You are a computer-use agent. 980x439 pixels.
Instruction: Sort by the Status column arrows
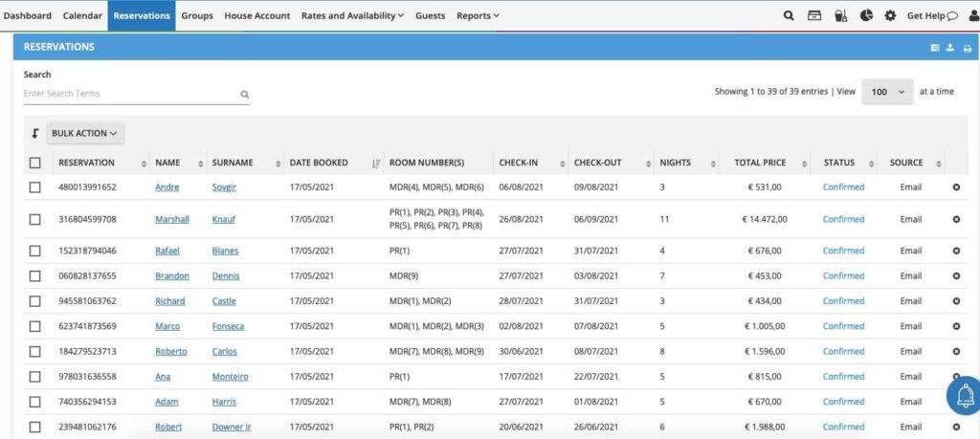point(871,164)
